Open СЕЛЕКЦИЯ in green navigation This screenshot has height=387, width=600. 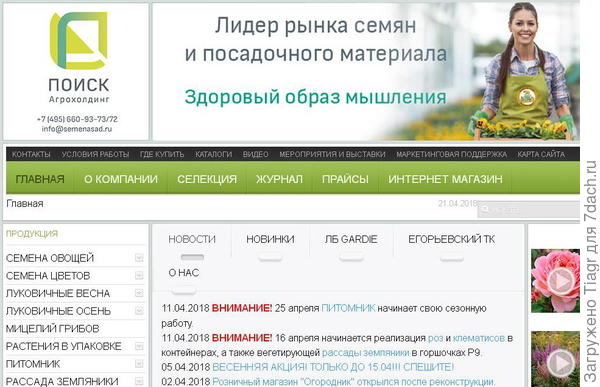point(207,179)
